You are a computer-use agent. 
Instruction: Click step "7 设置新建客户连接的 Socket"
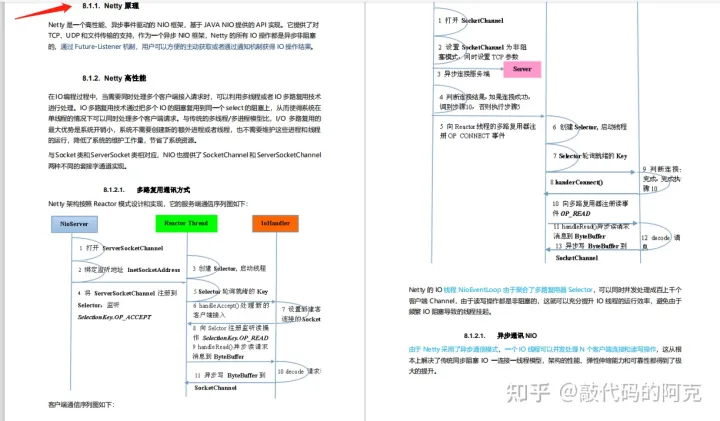[x=301, y=314]
